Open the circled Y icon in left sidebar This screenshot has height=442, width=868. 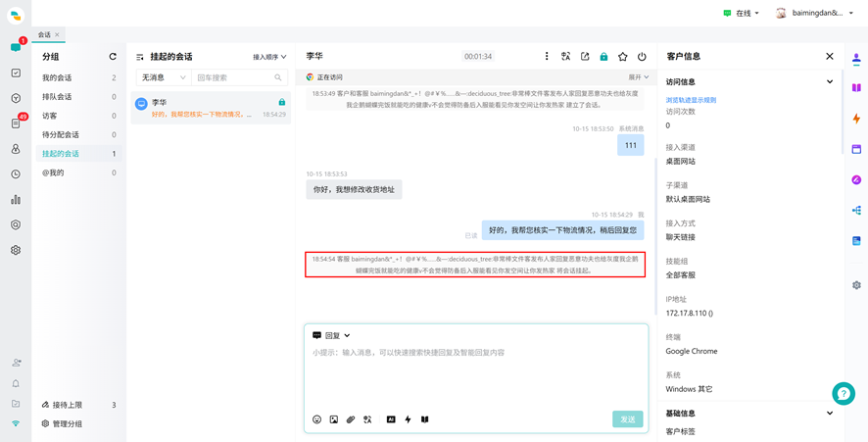16,98
